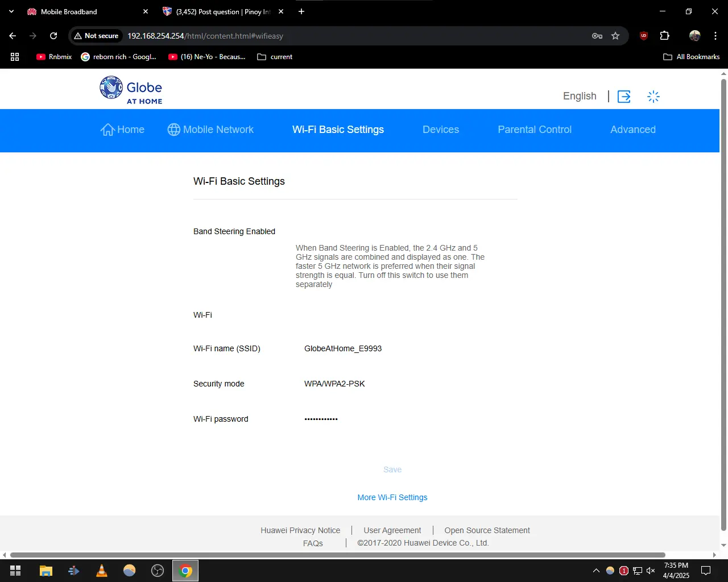This screenshot has height=582, width=728.
Task: Open File Explorer from the taskbar
Action: point(46,571)
